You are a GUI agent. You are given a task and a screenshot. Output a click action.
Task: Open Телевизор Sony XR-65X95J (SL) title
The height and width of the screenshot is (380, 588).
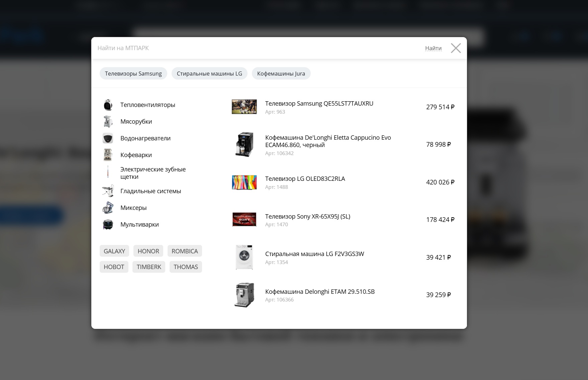[x=308, y=217]
